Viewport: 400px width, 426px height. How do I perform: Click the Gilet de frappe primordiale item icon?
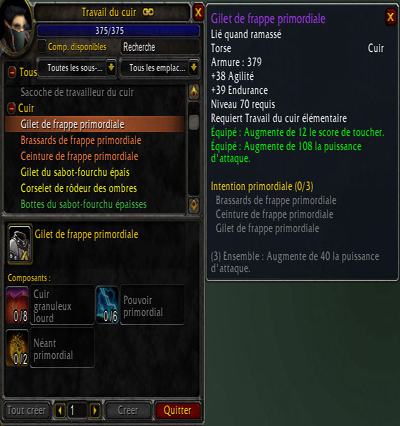click(x=20, y=244)
